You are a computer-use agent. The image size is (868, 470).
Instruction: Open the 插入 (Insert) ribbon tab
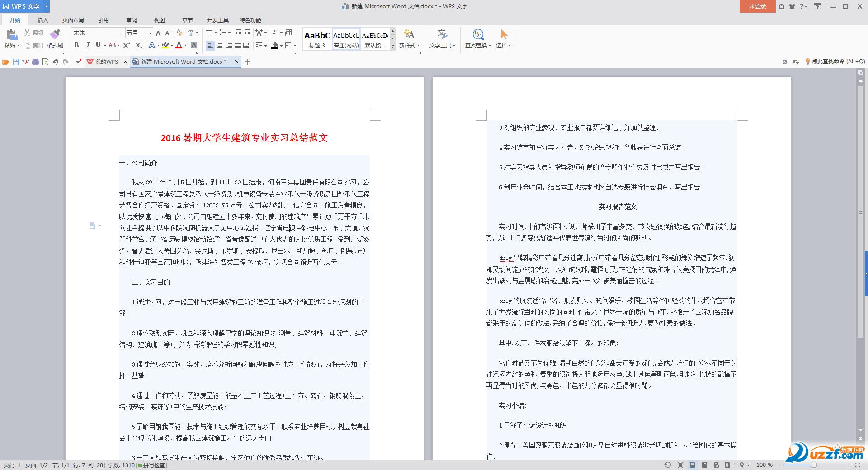pos(42,20)
